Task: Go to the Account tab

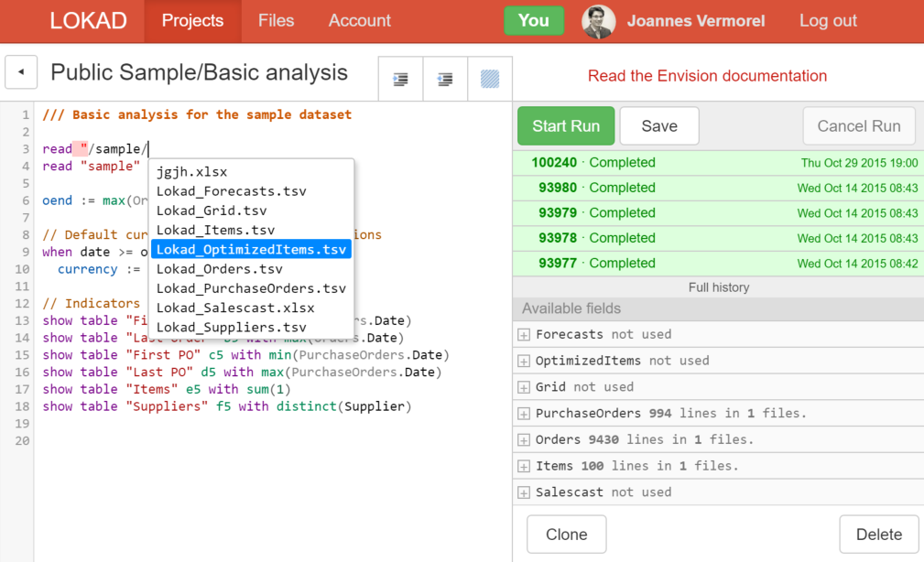Action: tap(359, 21)
